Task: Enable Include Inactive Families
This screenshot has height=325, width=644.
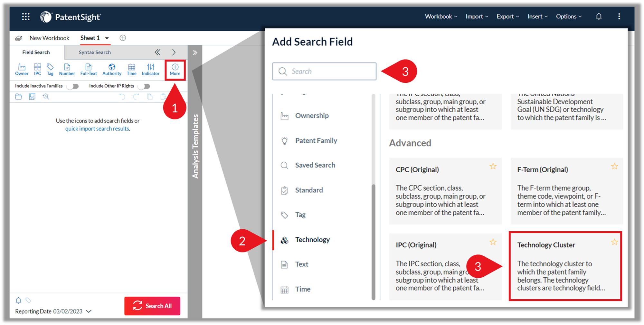Action: (x=73, y=86)
